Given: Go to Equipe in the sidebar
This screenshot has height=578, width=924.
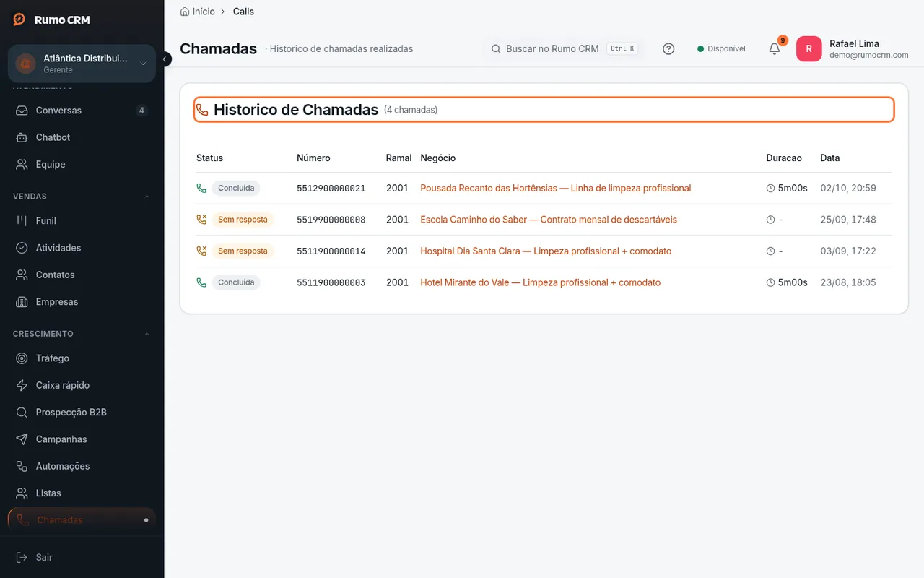Looking at the screenshot, I should click(x=82, y=164).
